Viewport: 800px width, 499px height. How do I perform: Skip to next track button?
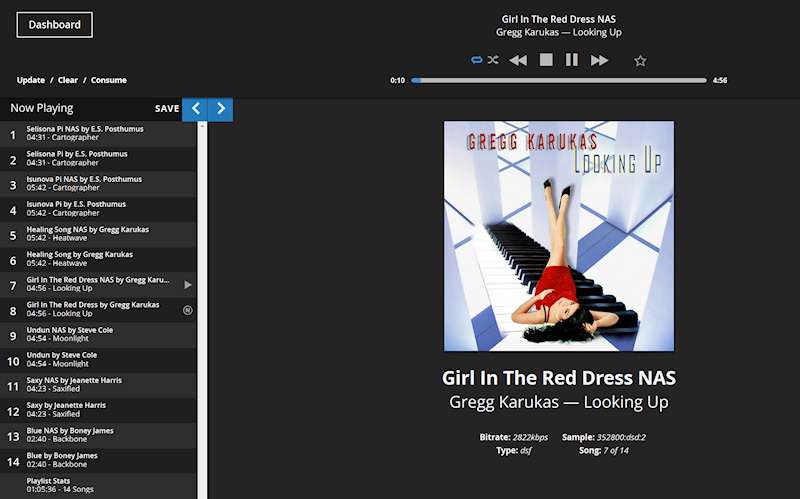pyautogui.click(x=599, y=60)
